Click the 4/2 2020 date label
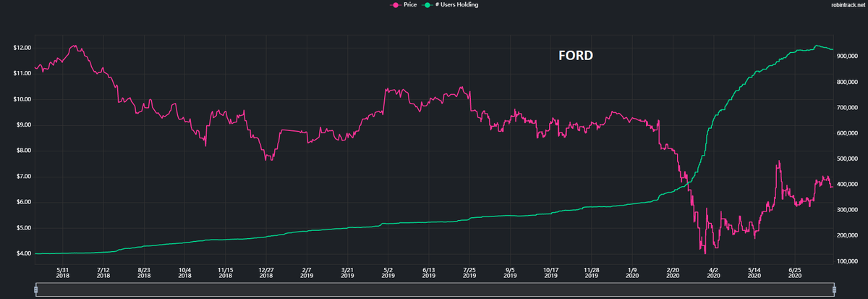868x299 pixels. (x=713, y=272)
